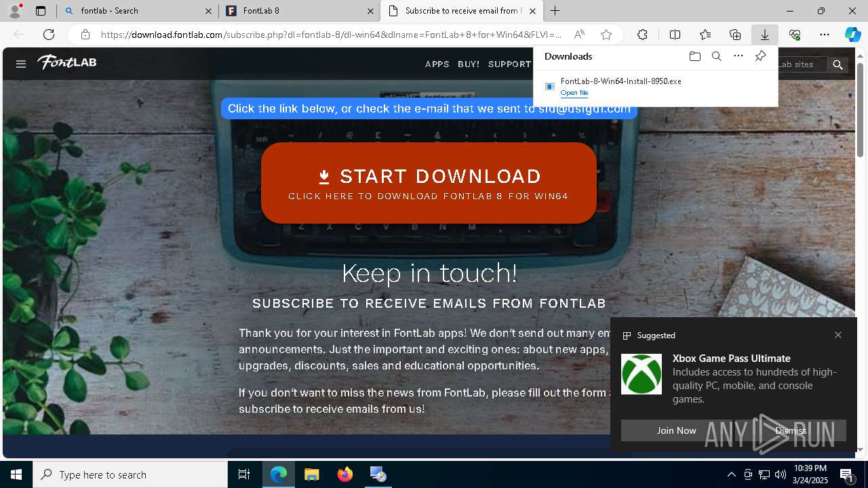This screenshot has width=868, height=488.
Task: Click Join Now for Xbox Game Pass
Action: pos(676,430)
